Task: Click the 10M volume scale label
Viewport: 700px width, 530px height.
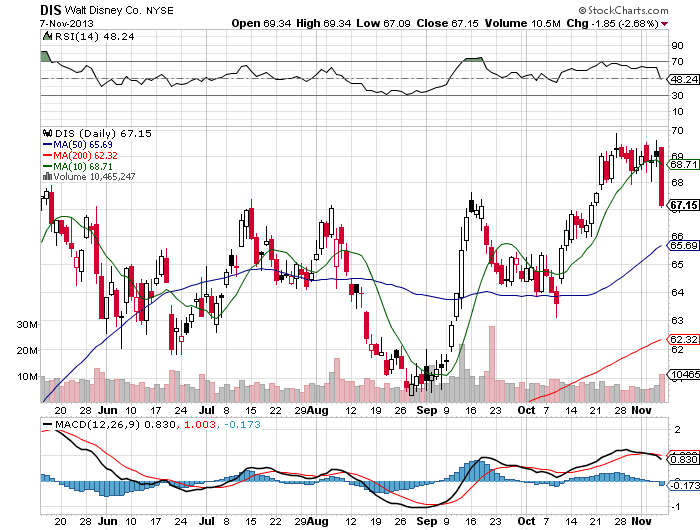Action: [27, 376]
